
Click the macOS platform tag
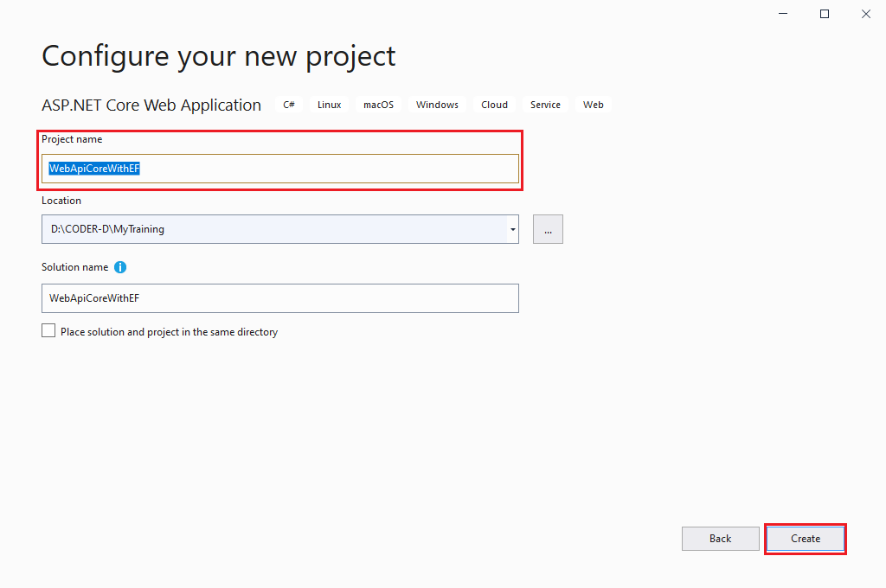pos(378,105)
